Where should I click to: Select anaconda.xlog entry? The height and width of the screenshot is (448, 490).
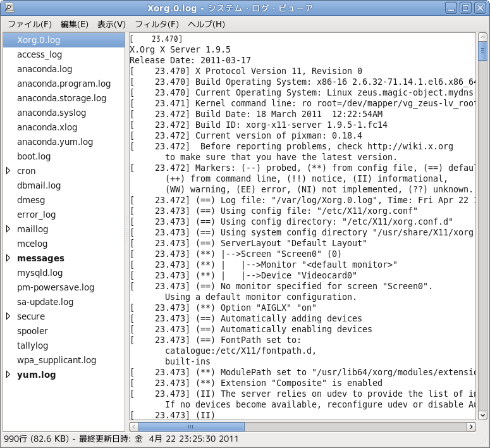click(64, 127)
